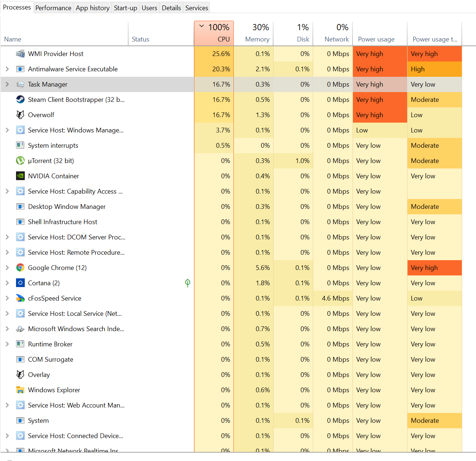Select Antimalware's High power usage trend cell

coord(434,69)
